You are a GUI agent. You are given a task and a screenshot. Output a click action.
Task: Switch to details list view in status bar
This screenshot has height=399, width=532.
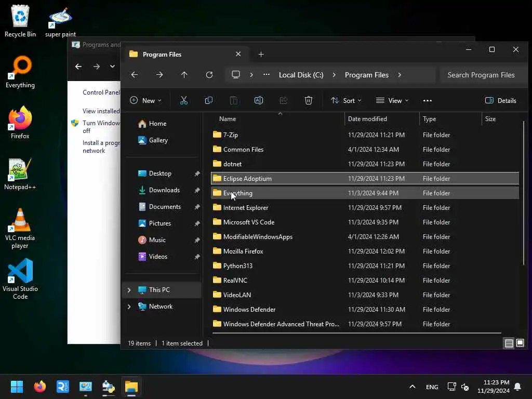(509, 343)
